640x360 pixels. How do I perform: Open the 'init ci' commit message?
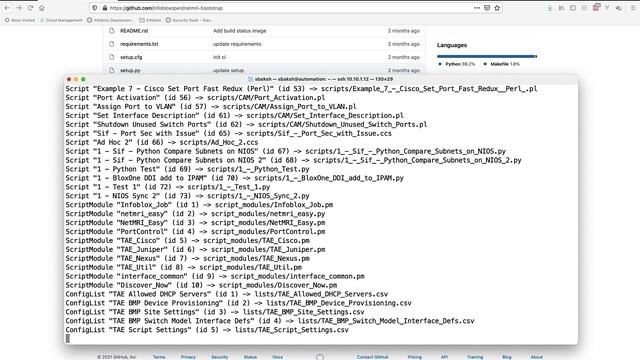pos(219,57)
